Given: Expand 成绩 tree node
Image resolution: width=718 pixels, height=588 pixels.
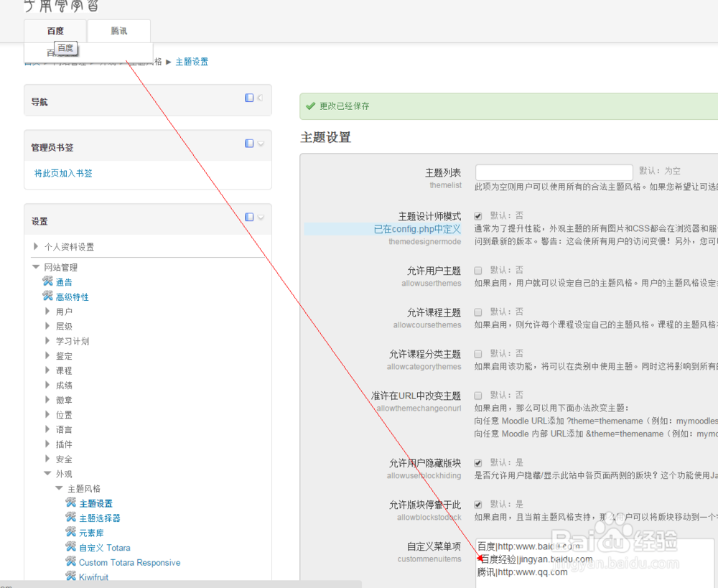Looking at the screenshot, I should (x=47, y=385).
